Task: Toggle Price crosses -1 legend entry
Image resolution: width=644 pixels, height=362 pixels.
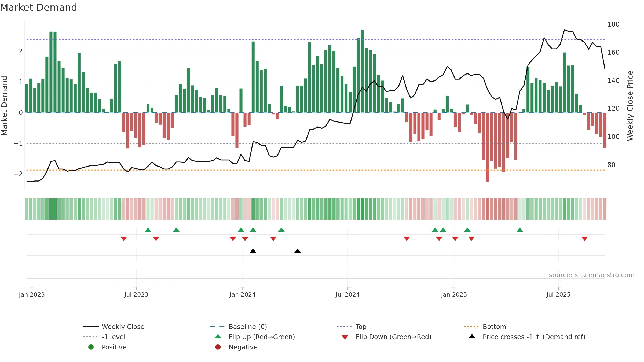Action: point(527,337)
